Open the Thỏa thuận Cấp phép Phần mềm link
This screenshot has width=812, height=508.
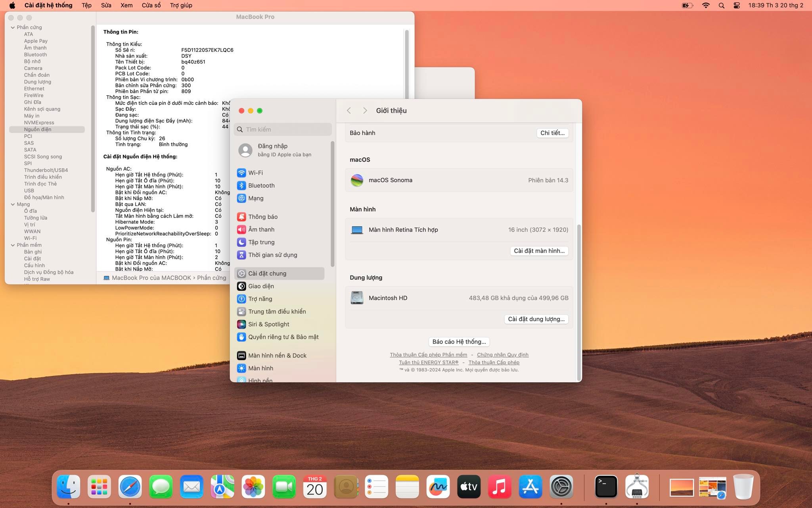428,355
